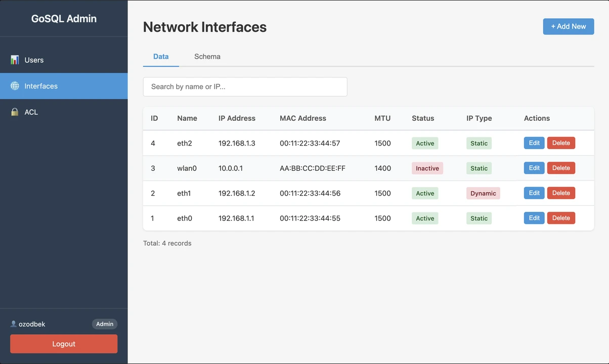Click the Total: 4 records text
609x364 pixels.
coord(167,243)
